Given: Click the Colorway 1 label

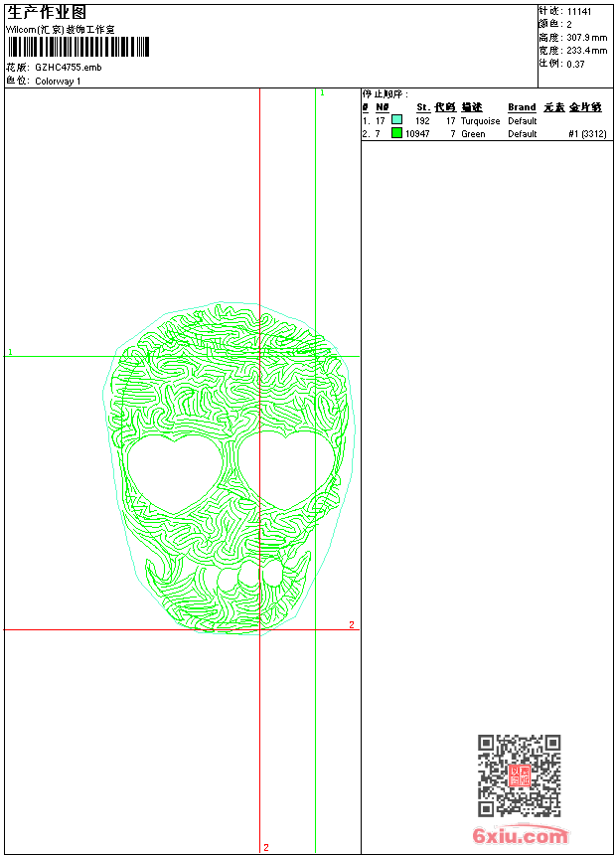Looking at the screenshot, I should (x=58, y=81).
